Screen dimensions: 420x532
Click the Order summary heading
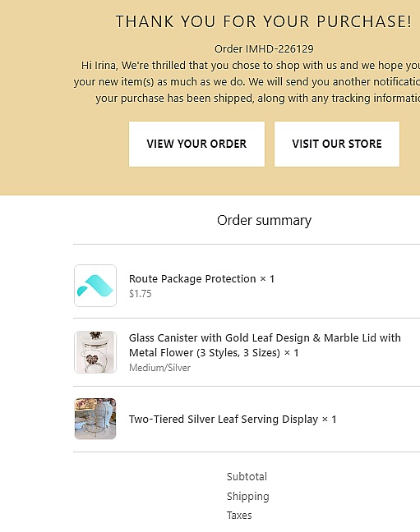[x=264, y=221]
